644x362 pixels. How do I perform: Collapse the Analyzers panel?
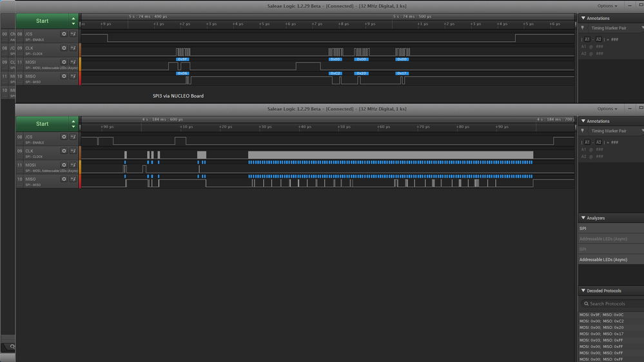pos(583,218)
